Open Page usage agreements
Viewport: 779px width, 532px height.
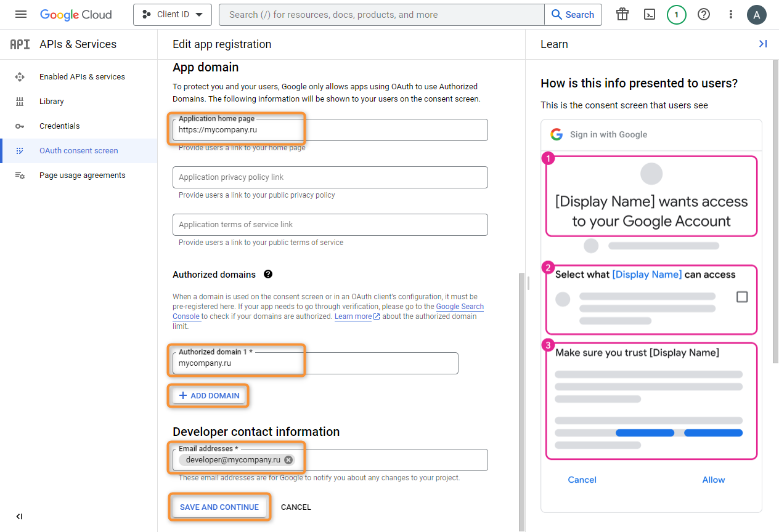(79, 175)
